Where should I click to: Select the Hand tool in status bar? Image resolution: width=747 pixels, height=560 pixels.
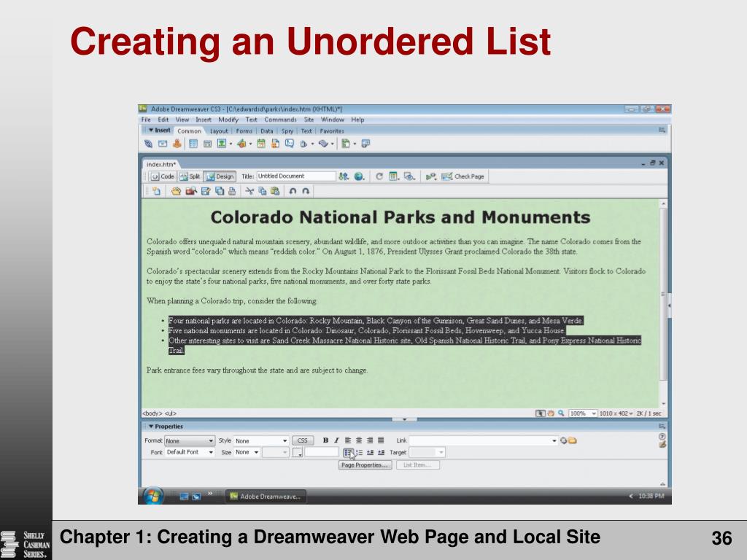(551, 413)
